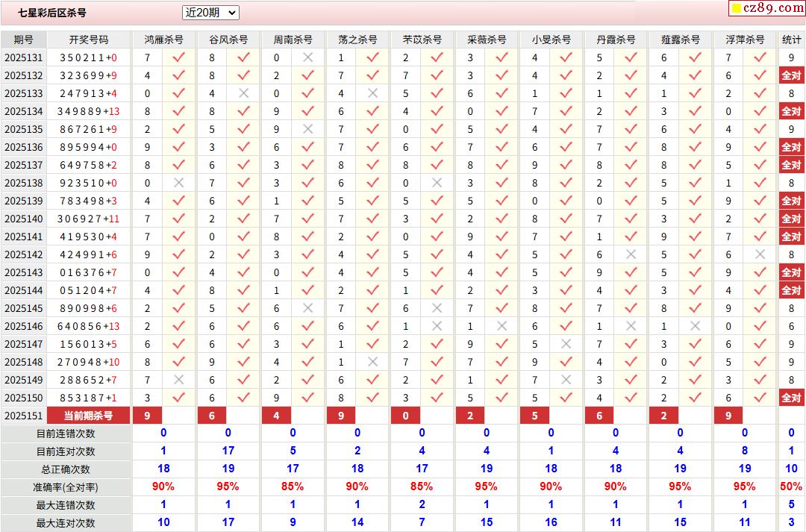
Task: Open the 近20期 period dropdown
Action: (x=210, y=13)
